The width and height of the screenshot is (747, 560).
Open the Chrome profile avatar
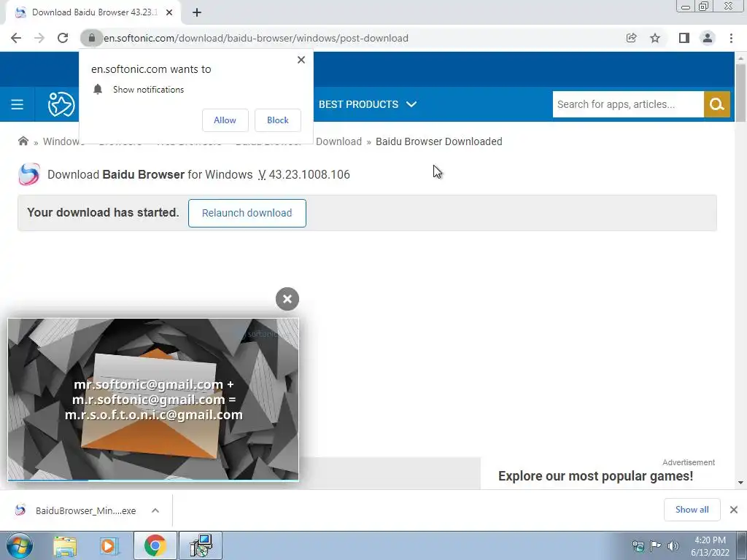[708, 38]
